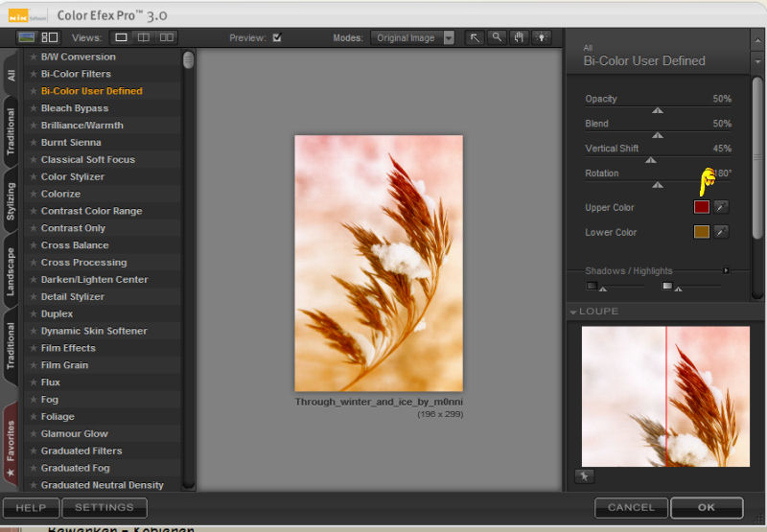
Task: Switch to the Landscape tab
Action: pos(11,272)
